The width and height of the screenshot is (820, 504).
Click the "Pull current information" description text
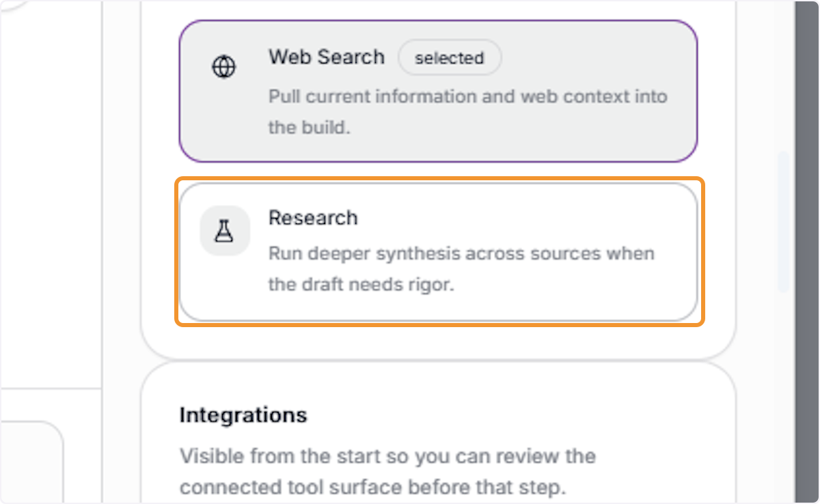467,111
